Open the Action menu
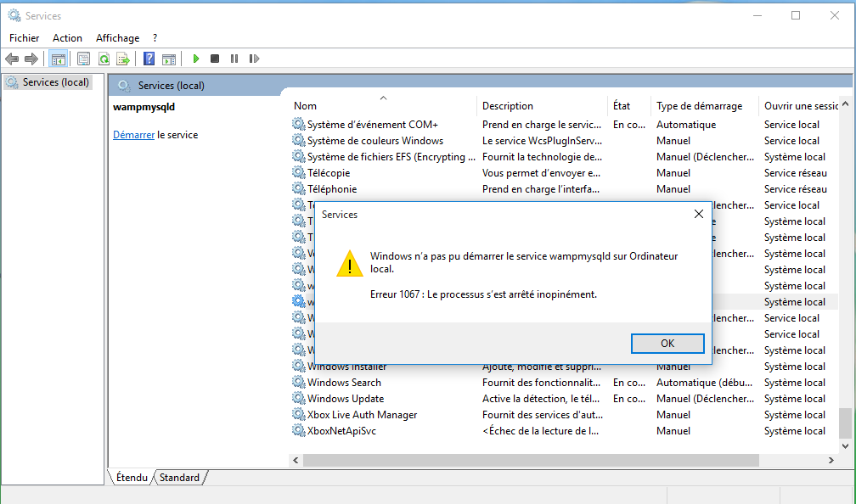Viewport: 856px width, 504px height. 67,38
